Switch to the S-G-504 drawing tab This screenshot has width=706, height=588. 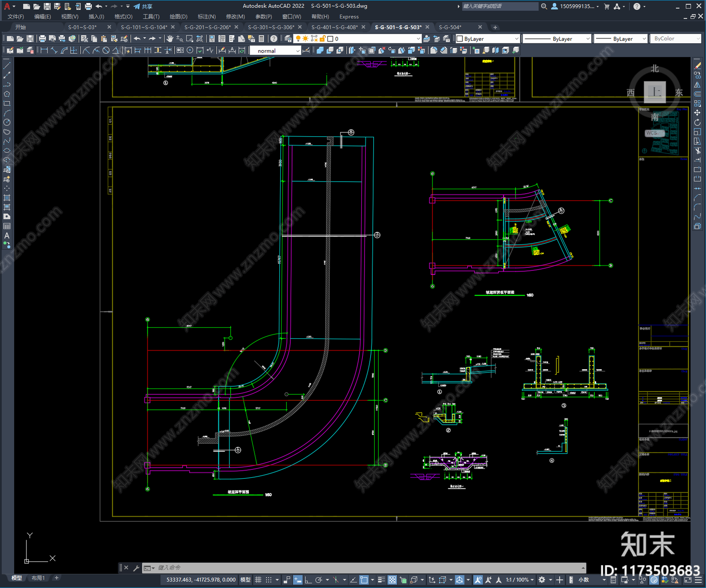tap(450, 27)
